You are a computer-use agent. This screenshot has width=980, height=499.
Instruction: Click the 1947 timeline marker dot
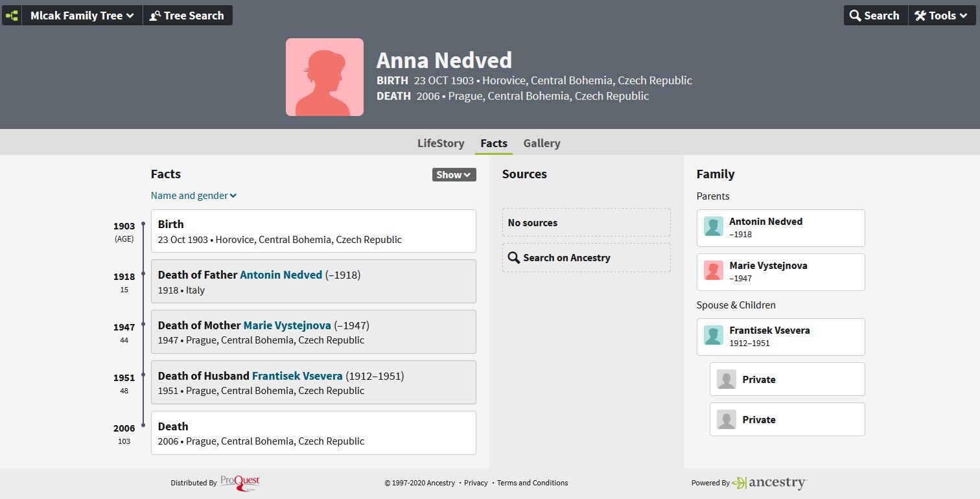143,324
